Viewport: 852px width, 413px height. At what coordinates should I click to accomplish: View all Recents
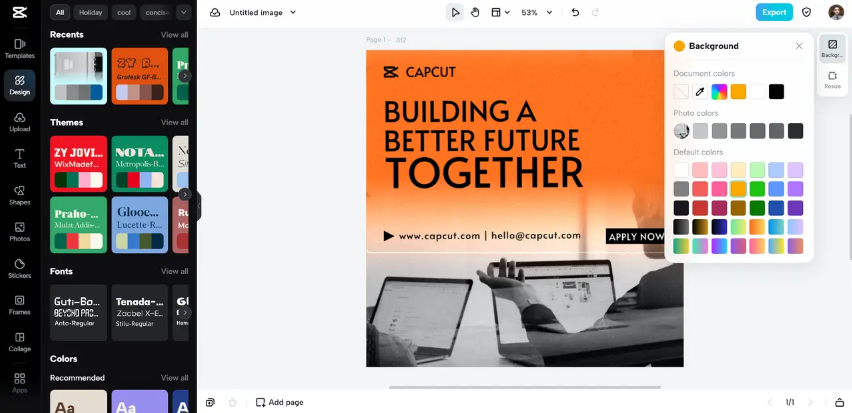[174, 35]
